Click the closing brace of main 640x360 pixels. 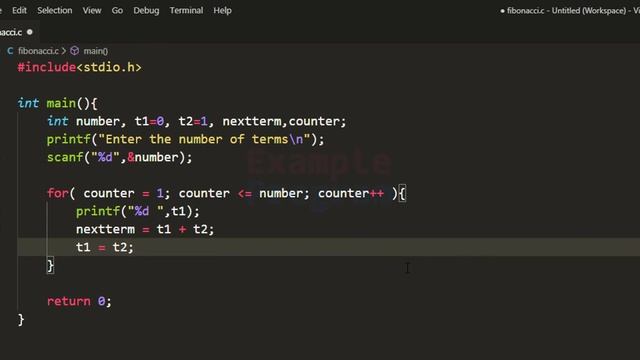click(21, 320)
